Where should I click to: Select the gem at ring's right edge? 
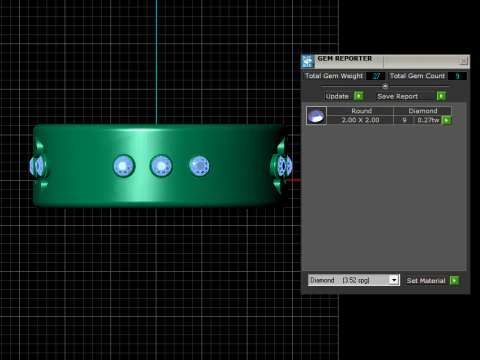click(284, 165)
